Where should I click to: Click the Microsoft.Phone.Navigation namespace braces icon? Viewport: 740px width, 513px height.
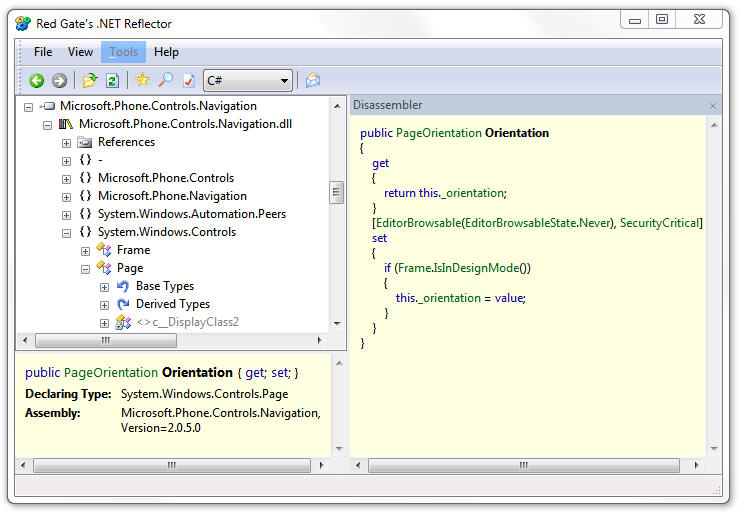coord(85,196)
